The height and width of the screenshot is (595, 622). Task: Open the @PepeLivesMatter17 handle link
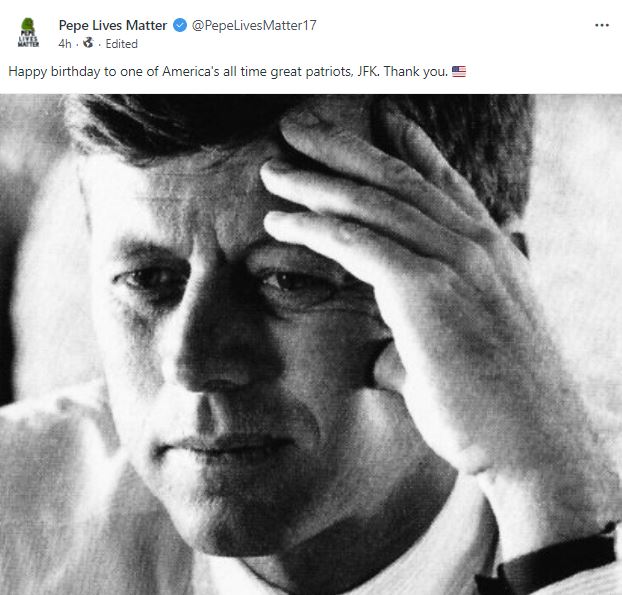coord(253,25)
